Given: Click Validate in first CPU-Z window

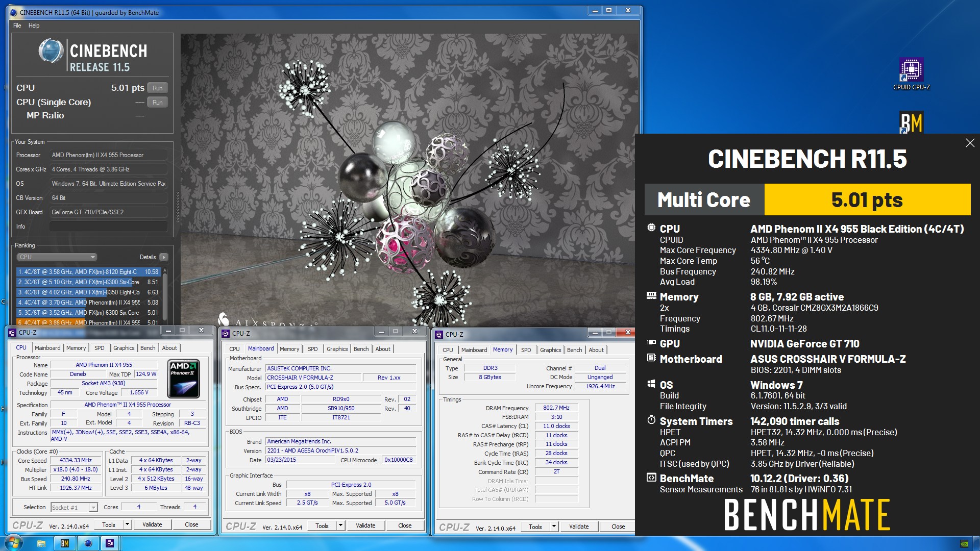Looking at the screenshot, I should (152, 524).
